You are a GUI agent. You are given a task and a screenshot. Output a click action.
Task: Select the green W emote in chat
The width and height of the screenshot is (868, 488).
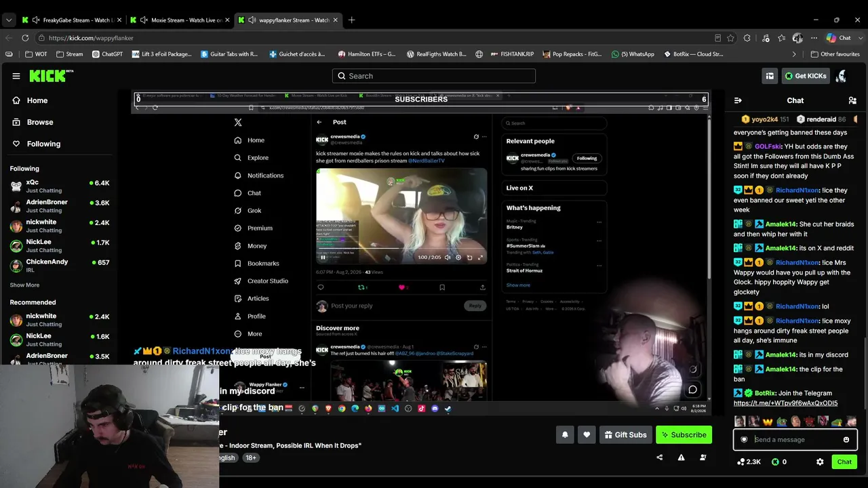tap(768, 422)
